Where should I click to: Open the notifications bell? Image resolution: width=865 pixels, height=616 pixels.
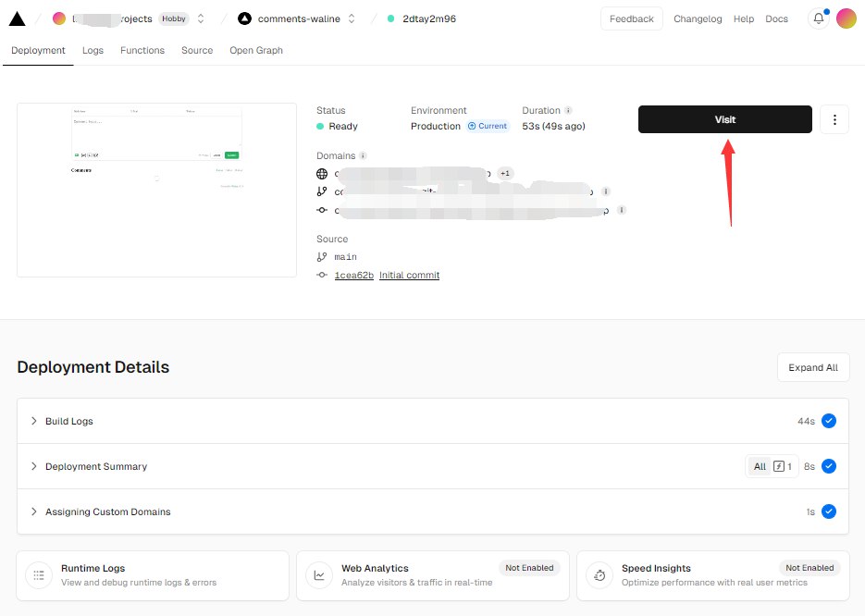click(818, 18)
